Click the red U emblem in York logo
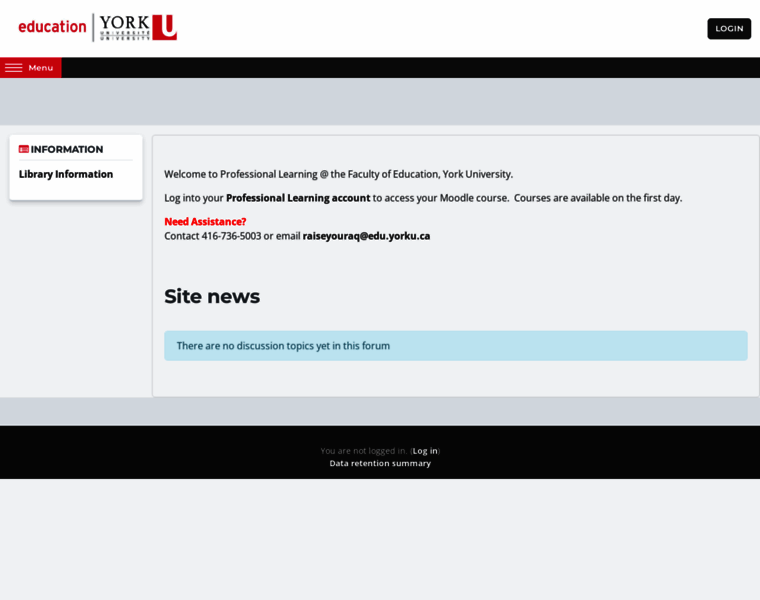Viewport: 760px width, 600px height. pyautogui.click(x=165, y=27)
